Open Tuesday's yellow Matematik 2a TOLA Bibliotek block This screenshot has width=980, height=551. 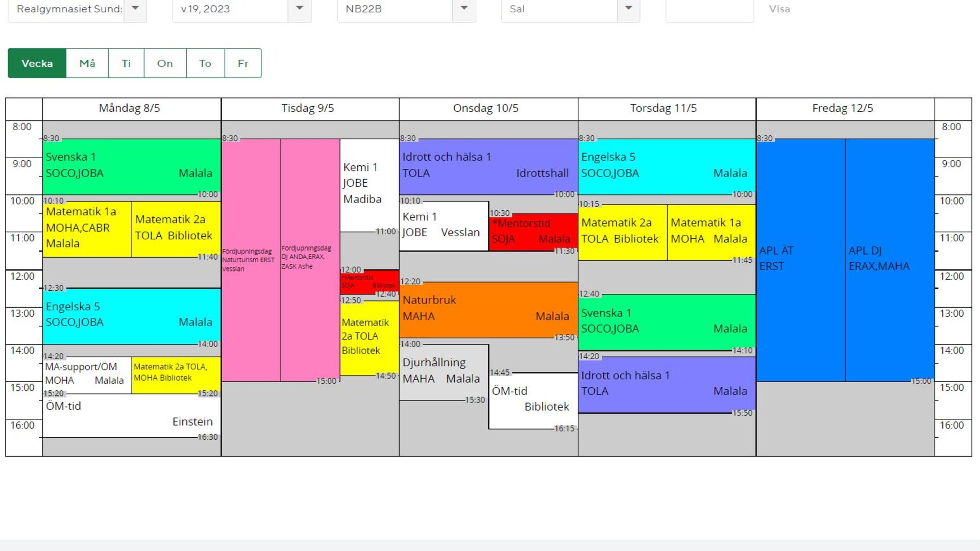(370, 338)
